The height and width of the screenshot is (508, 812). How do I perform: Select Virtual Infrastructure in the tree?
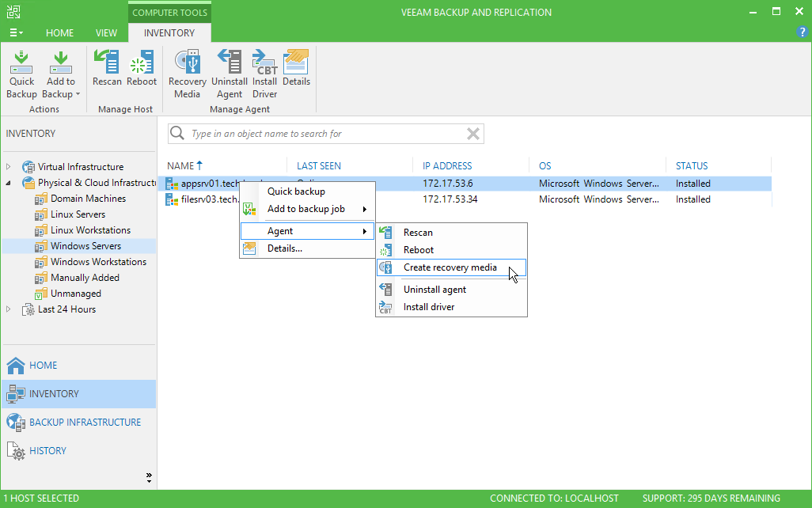click(x=80, y=167)
